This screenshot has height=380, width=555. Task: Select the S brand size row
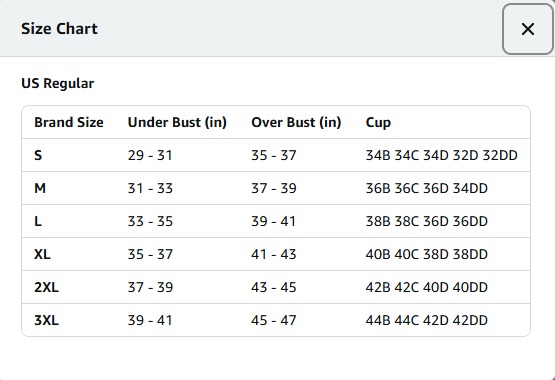276,155
